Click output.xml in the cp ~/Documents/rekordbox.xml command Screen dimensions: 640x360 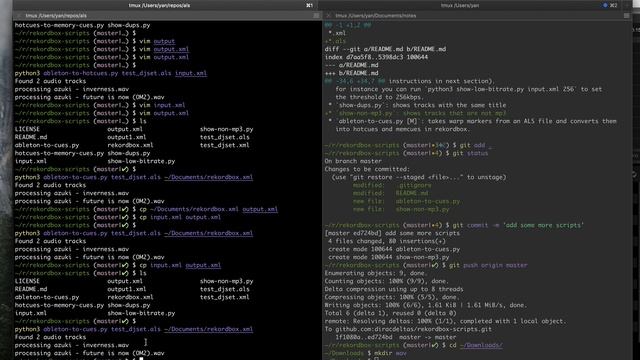click(x=260, y=209)
